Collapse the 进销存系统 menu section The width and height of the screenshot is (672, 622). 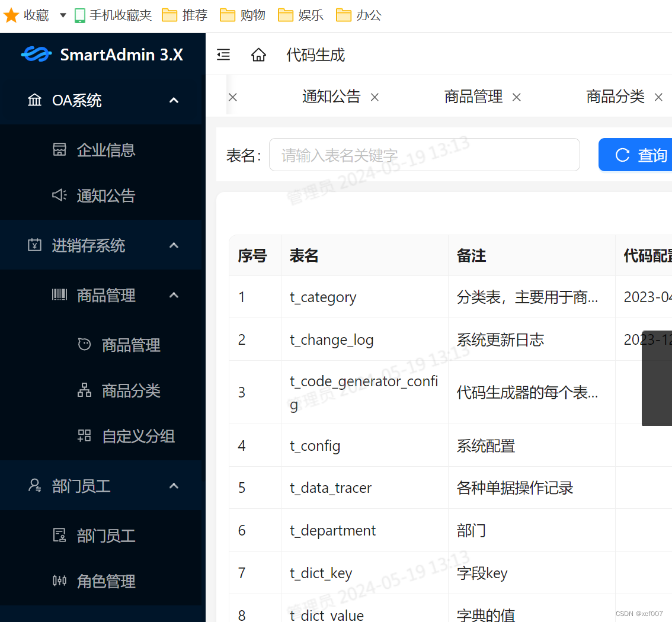point(174,245)
